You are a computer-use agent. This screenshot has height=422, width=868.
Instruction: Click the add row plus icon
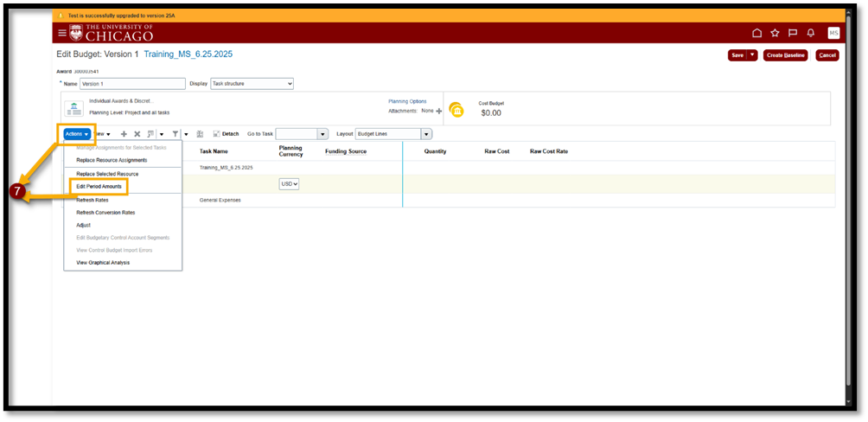[x=124, y=134]
